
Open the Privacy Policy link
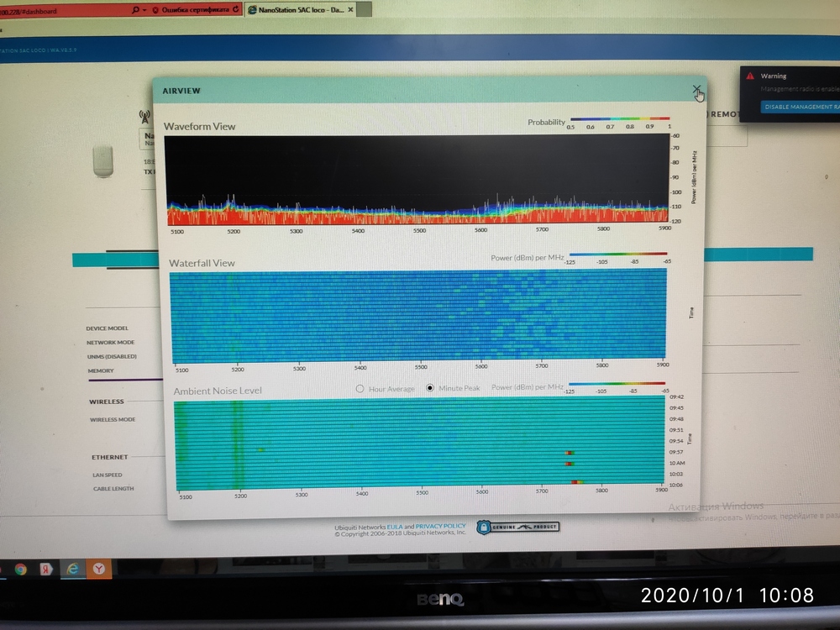tap(440, 527)
